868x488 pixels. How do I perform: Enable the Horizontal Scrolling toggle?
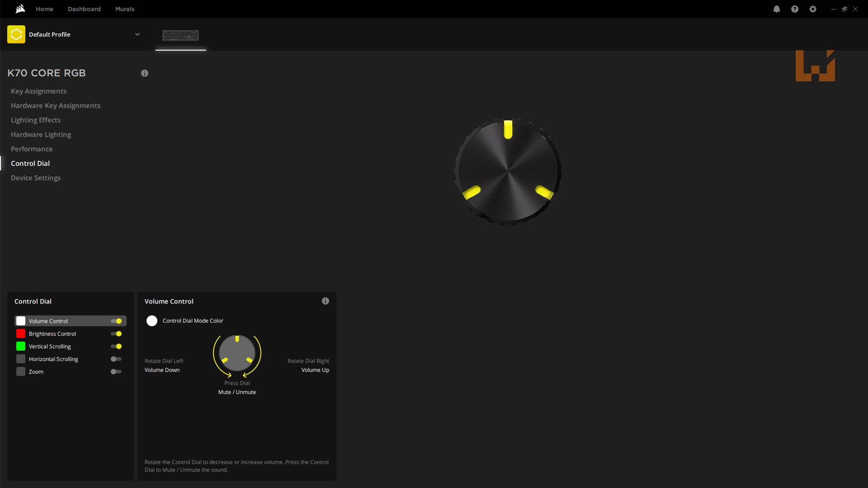(x=116, y=359)
